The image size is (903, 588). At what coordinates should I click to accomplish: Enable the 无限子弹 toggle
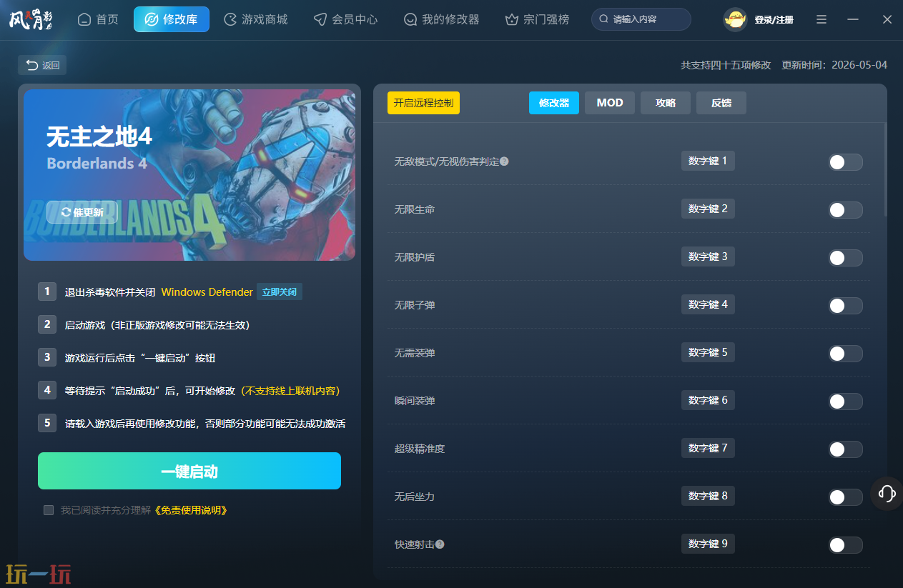[x=845, y=306]
